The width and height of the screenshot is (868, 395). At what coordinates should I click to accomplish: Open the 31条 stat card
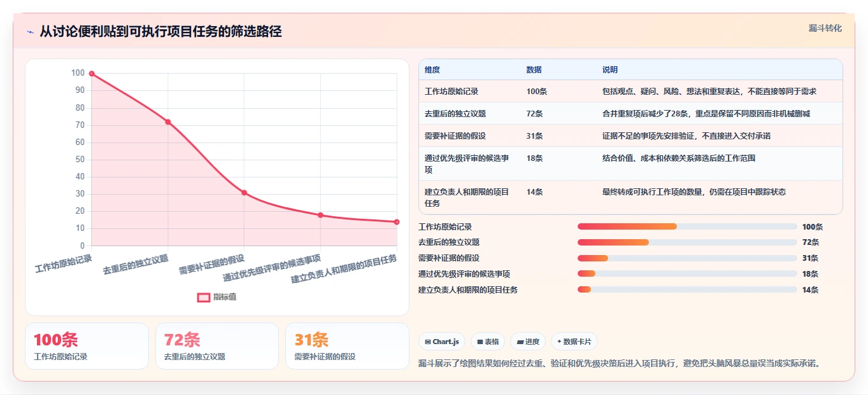pos(347,346)
